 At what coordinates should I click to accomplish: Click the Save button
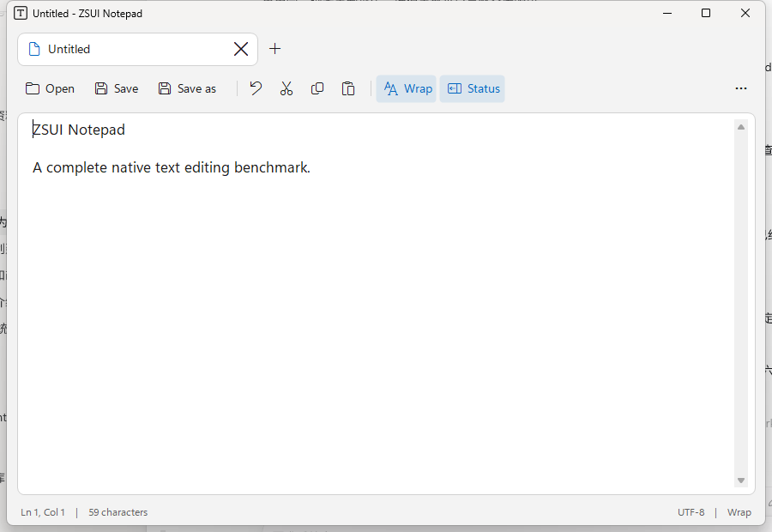(x=116, y=88)
